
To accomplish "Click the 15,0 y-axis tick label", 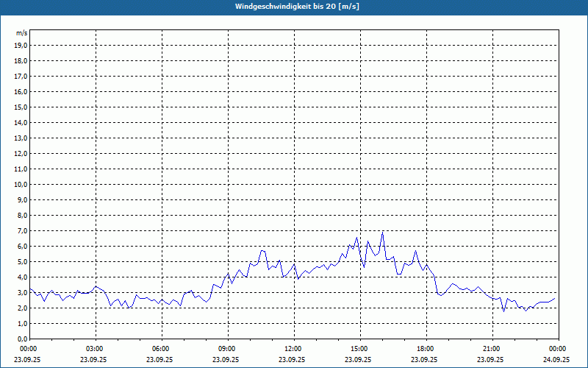I will pos(21,107).
